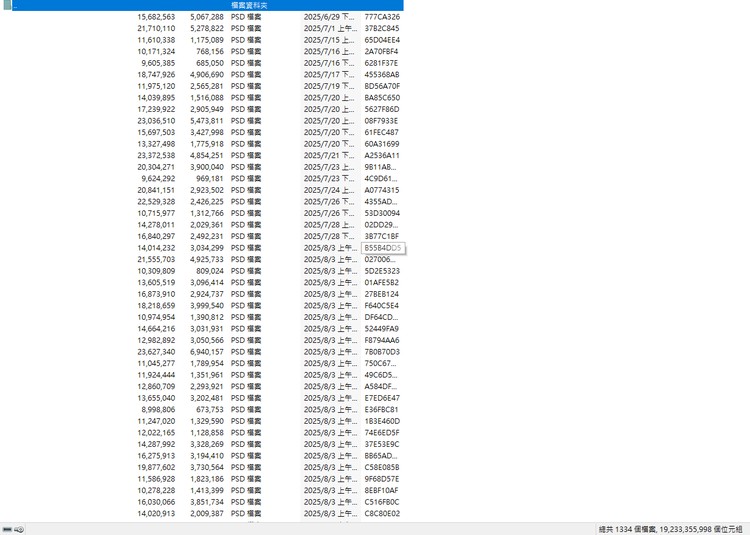Click the file with CRC E36FBC81

pyautogui.click(x=381, y=409)
